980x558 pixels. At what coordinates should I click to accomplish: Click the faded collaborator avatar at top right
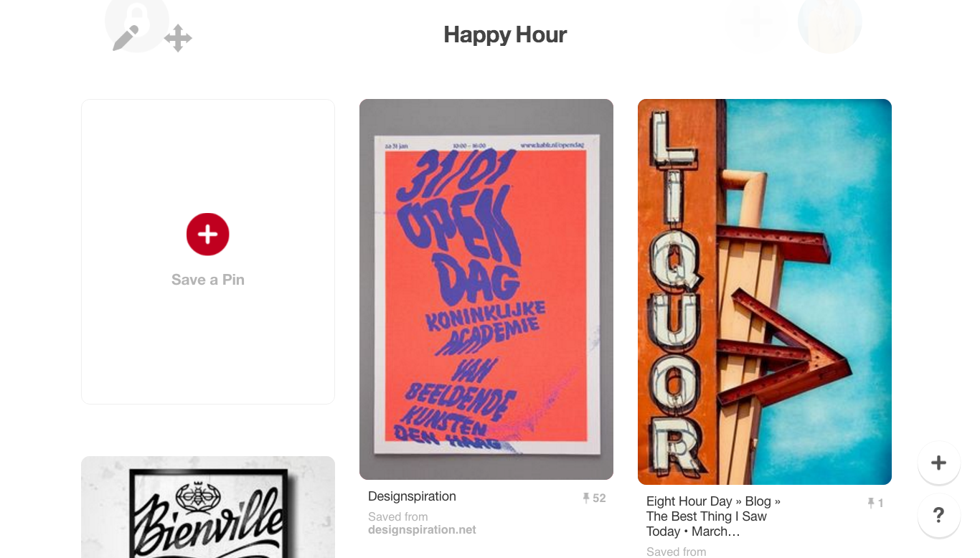coord(829,23)
